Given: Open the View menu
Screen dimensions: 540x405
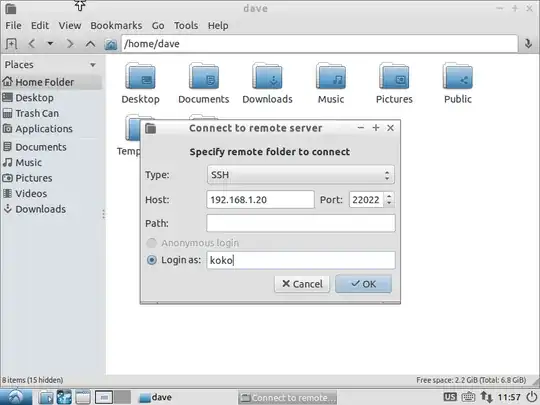Looking at the screenshot, I should click(x=70, y=25).
